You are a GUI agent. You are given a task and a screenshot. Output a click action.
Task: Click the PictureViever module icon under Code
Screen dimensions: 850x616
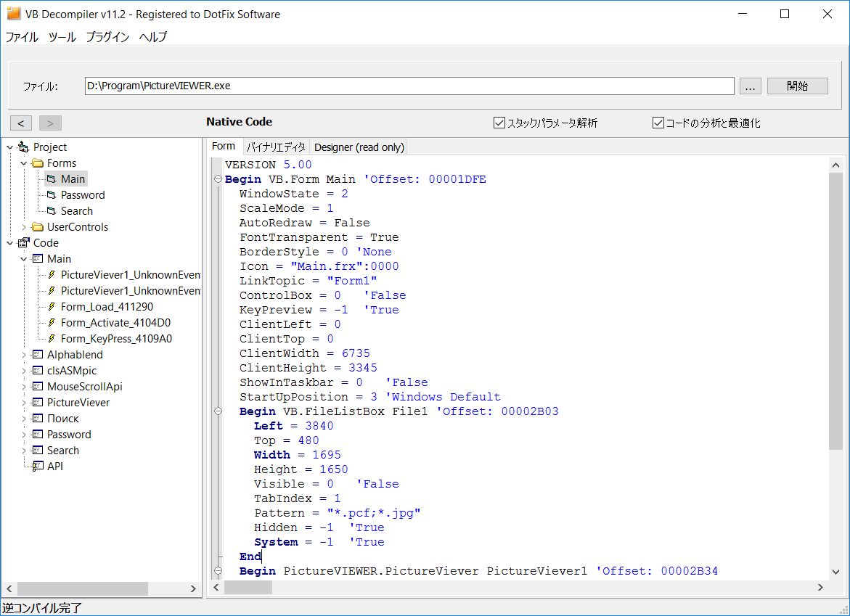click(38, 403)
